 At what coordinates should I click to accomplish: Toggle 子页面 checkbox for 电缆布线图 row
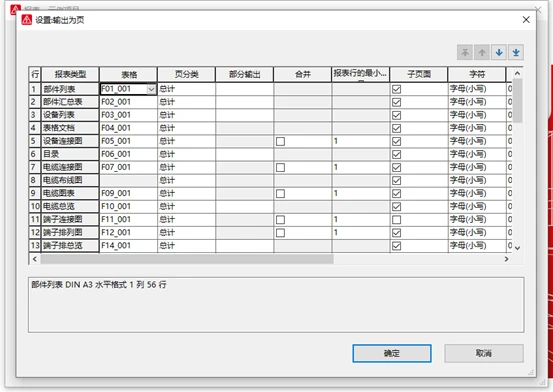tap(396, 181)
